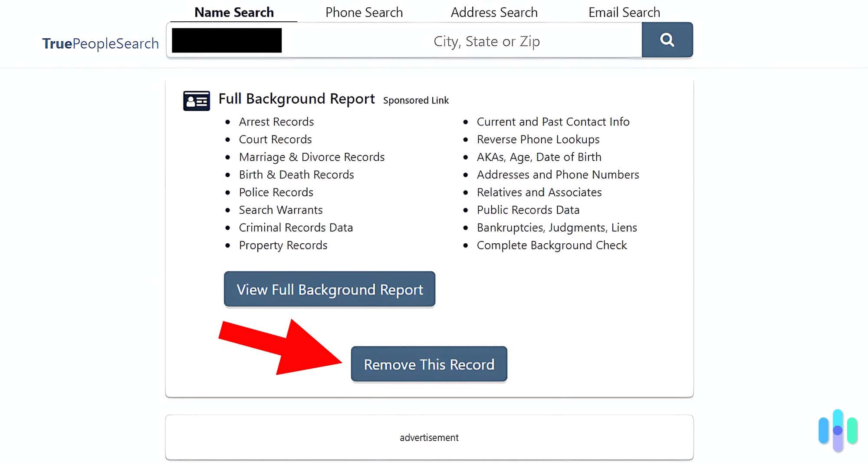Select the Reverse Phone Lookups list item

[538, 139]
